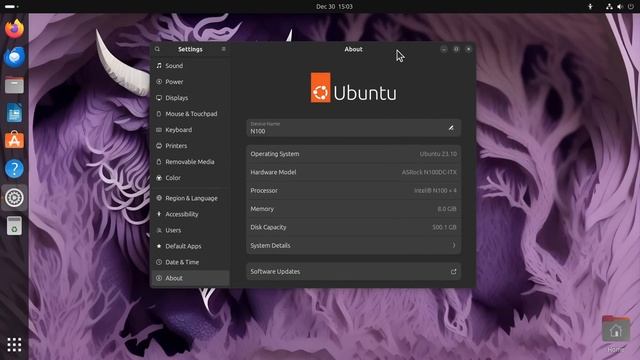Open Thunderbird mail from dock

(14, 57)
